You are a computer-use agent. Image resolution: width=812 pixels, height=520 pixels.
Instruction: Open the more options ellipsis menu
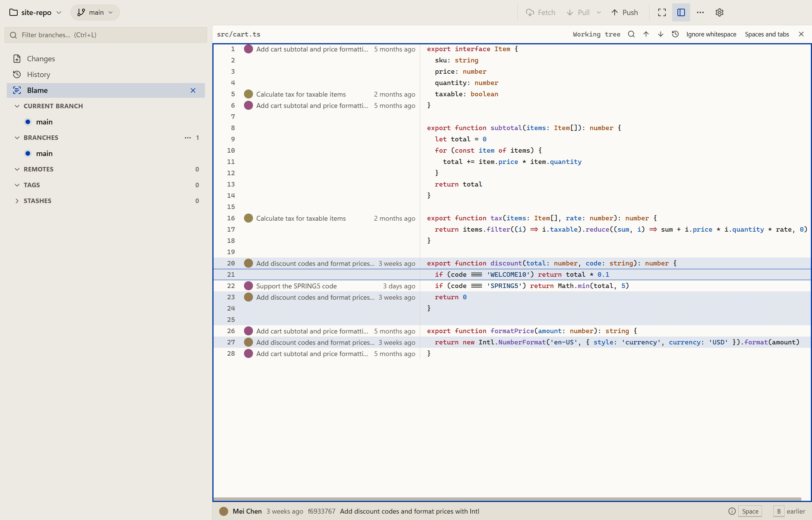(700, 12)
